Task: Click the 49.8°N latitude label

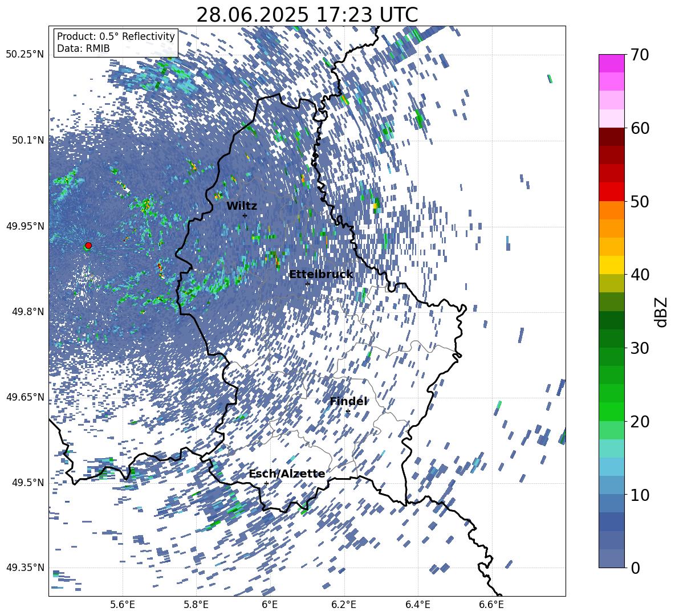Action: point(27,312)
